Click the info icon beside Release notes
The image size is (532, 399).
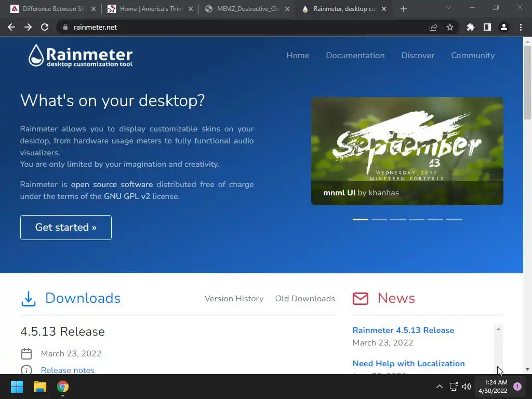(x=26, y=370)
